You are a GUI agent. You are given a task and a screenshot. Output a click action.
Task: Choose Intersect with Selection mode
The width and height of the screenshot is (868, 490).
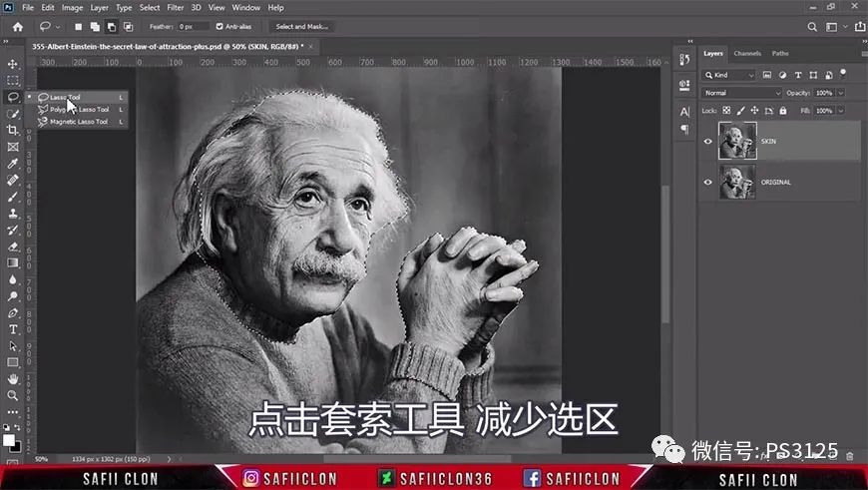coord(129,27)
